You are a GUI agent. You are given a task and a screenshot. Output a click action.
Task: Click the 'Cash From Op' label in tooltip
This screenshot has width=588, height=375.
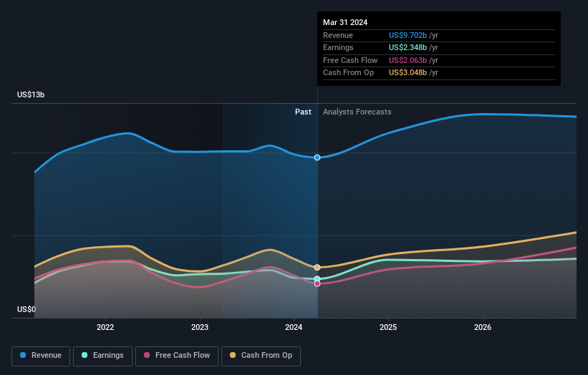point(348,73)
